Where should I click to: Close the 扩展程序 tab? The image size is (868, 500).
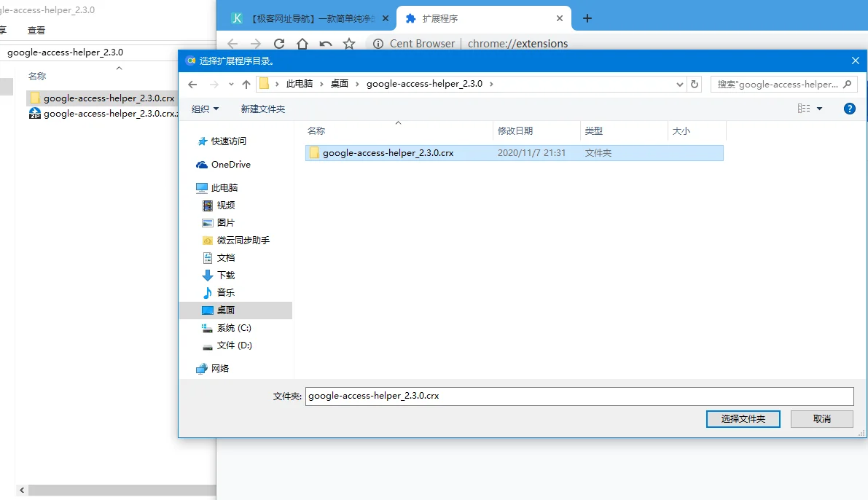[x=560, y=18]
